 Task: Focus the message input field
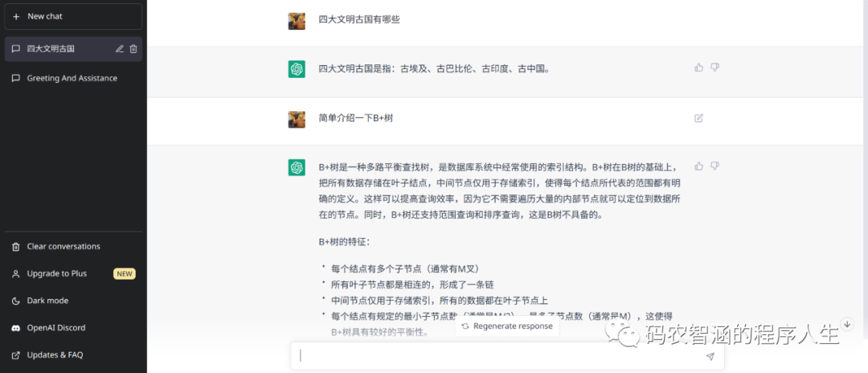(507, 356)
